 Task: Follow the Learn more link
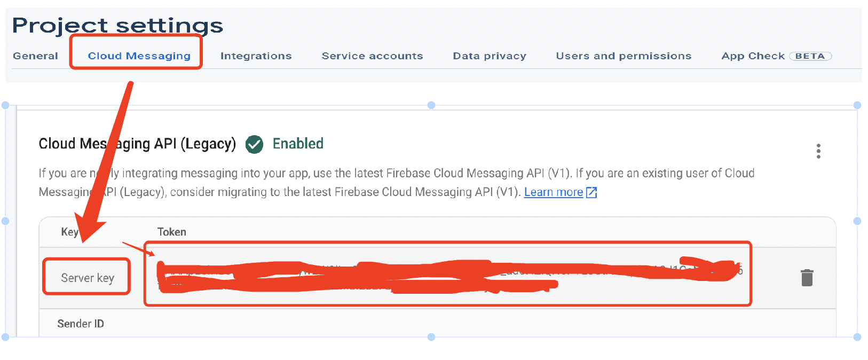coord(554,192)
